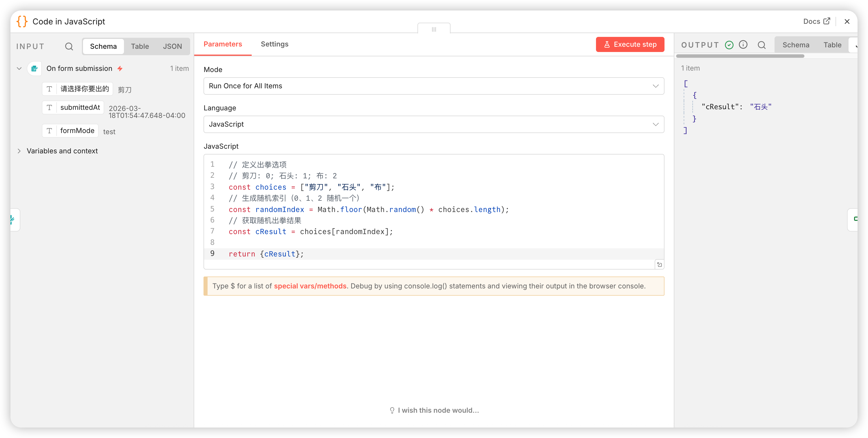Open the special vars/methods link

[x=310, y=286]
